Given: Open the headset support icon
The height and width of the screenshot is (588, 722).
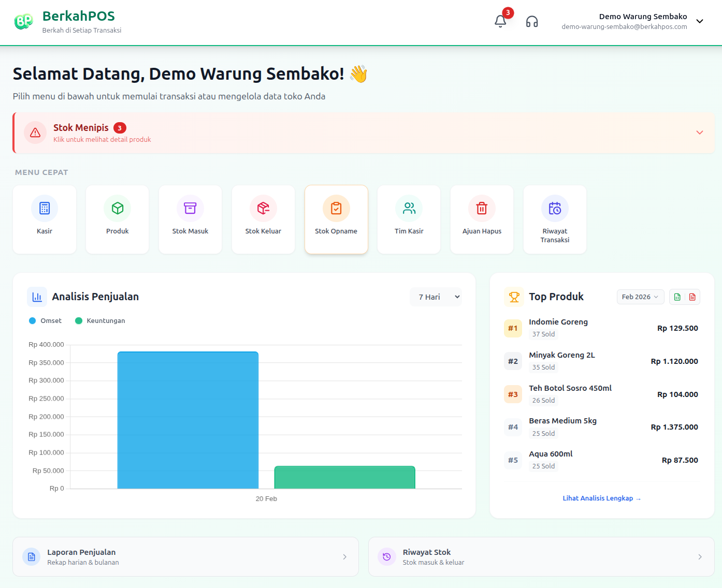Looking at the screenshot, I should (532, 21).
